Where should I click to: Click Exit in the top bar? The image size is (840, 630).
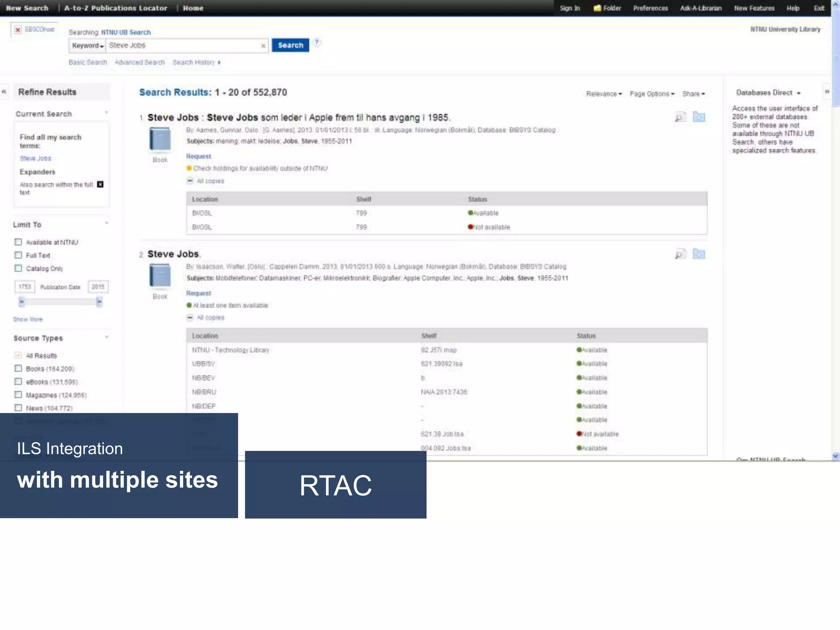[x=819, y=8]
